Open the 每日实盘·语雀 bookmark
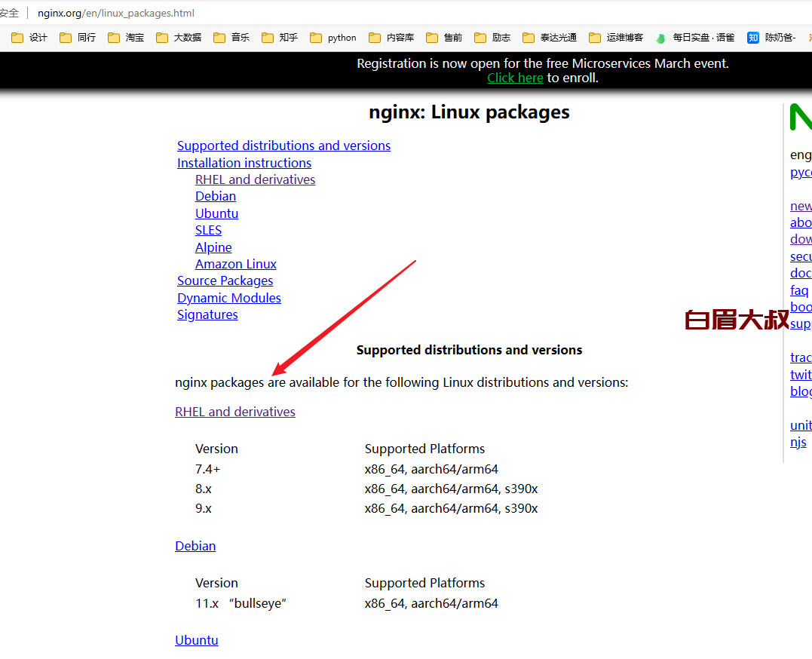812x659 pixels. click(x=695, y=37)
